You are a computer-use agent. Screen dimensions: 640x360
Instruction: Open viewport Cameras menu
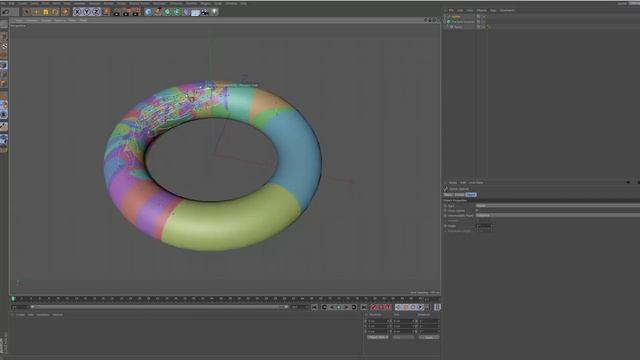coord(32,20)
